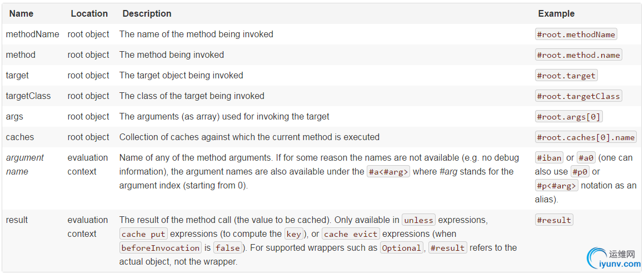644x273 pixels.
Task: Click the "unless" code keyword
Action: point(418,220)
